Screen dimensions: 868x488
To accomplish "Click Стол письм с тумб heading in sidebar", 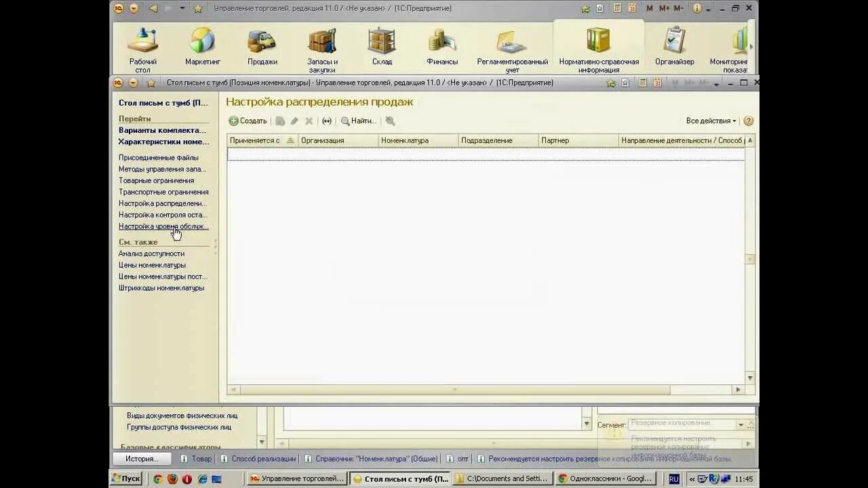I will [x=163, y=103].
